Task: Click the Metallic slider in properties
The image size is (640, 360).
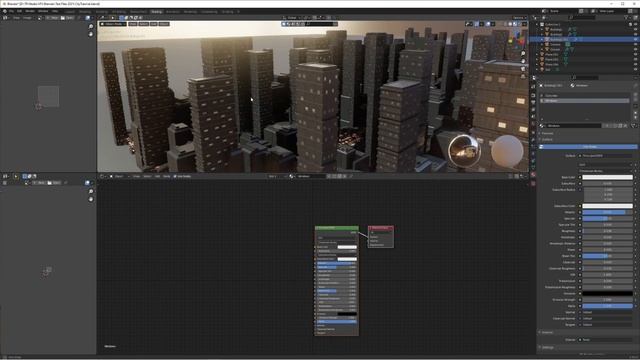Action: point(607,212)
